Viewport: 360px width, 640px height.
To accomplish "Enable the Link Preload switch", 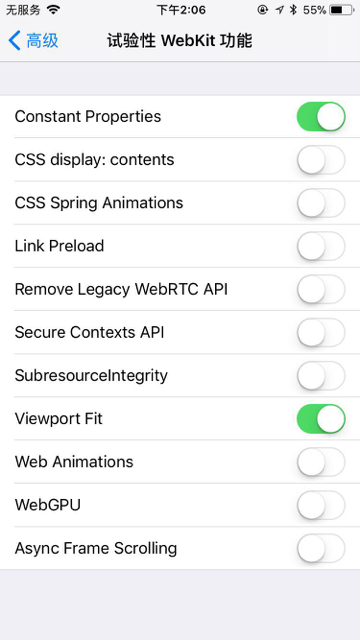I will point(321,246).
